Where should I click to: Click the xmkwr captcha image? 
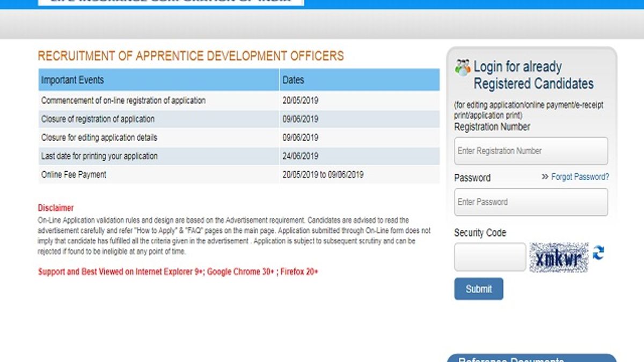point(559,257)
